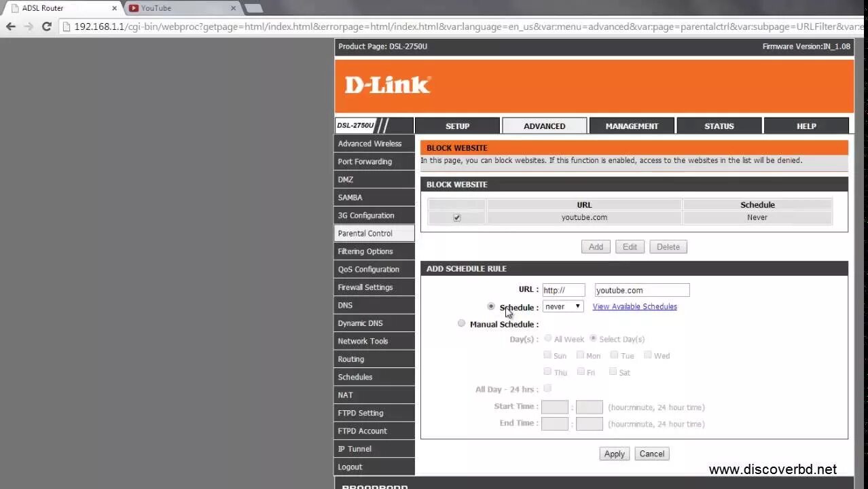Open Firewall Settings in sidebar
Image resolution: width=868 pixels, height=489 pixels.
pos(374,287)
